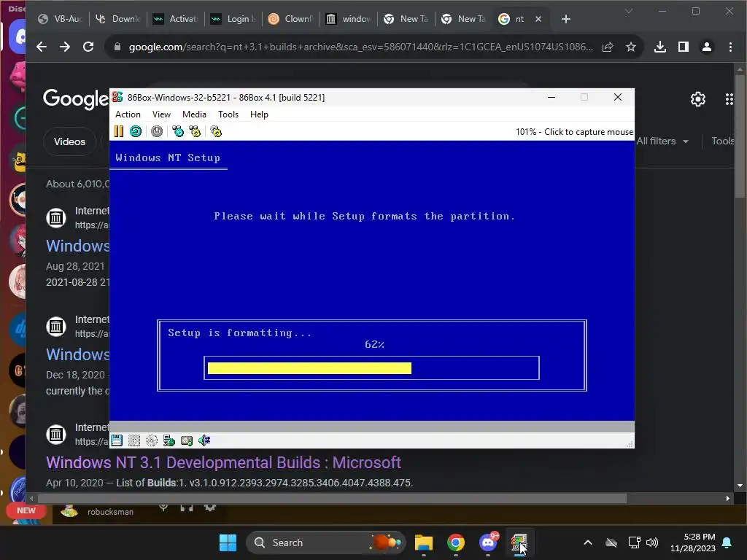The image size is (747, 560).
Task: Click the second floppy drive status icon
Action: pyautogui.click(x=134, y=440)
